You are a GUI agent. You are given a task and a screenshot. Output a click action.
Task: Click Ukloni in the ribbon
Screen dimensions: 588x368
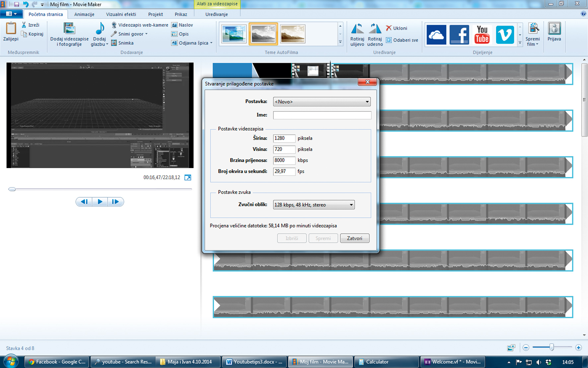point(397,28)
